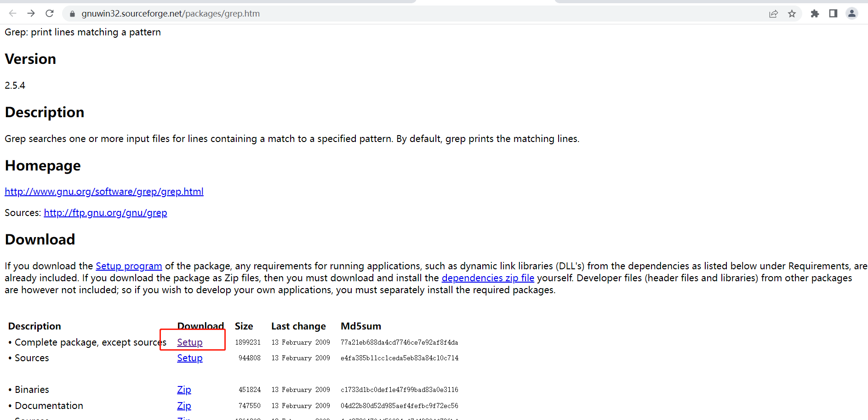
Task: Toggle browser side panel
Action: (833, 13)
